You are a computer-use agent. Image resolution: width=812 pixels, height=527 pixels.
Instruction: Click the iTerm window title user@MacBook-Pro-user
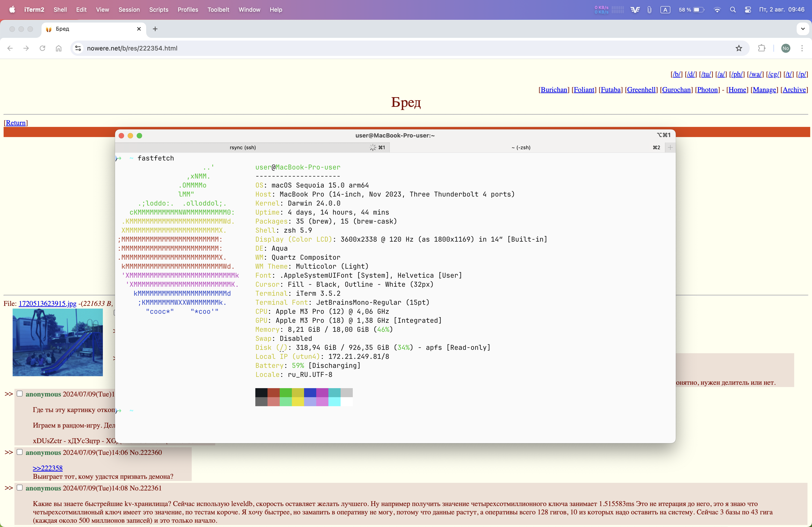395,135
